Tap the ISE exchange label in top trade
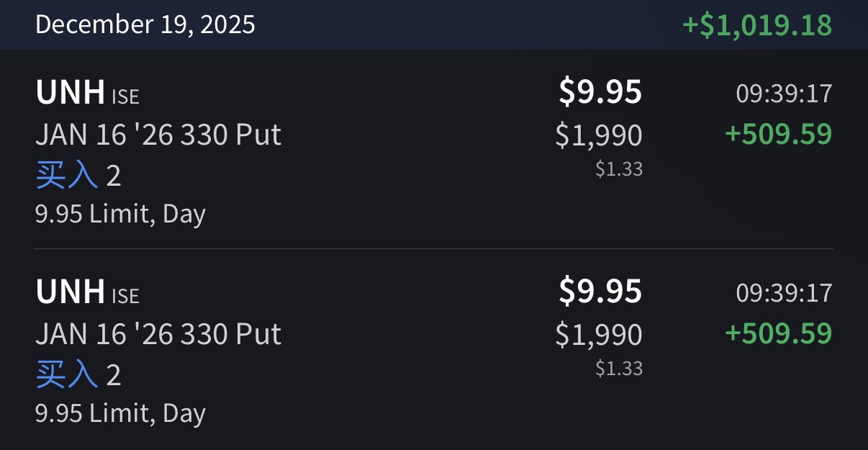 (x=125, y=96)
